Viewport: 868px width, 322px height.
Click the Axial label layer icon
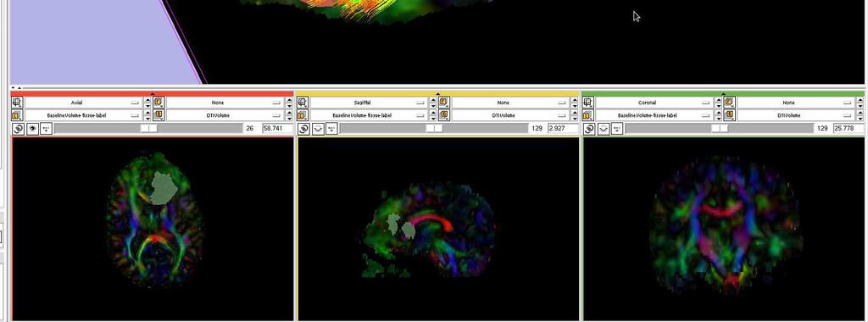(x=17, y=115)
